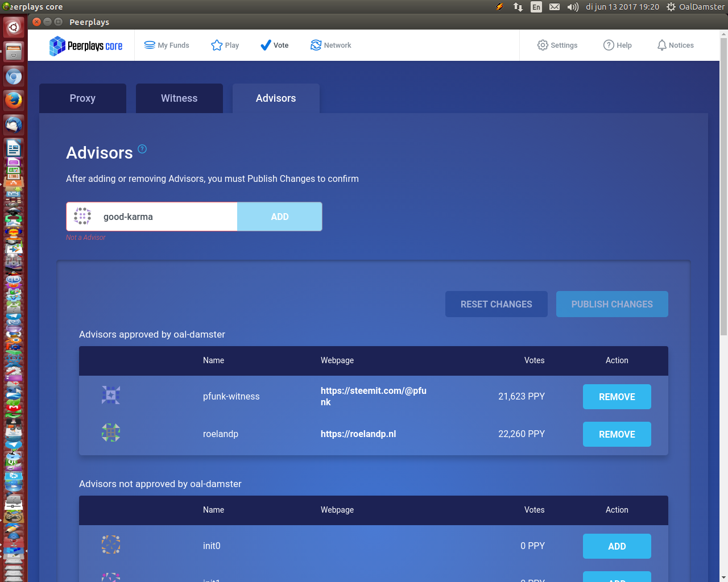Launch Chromium browser from the dock

[x=14, y=76]
